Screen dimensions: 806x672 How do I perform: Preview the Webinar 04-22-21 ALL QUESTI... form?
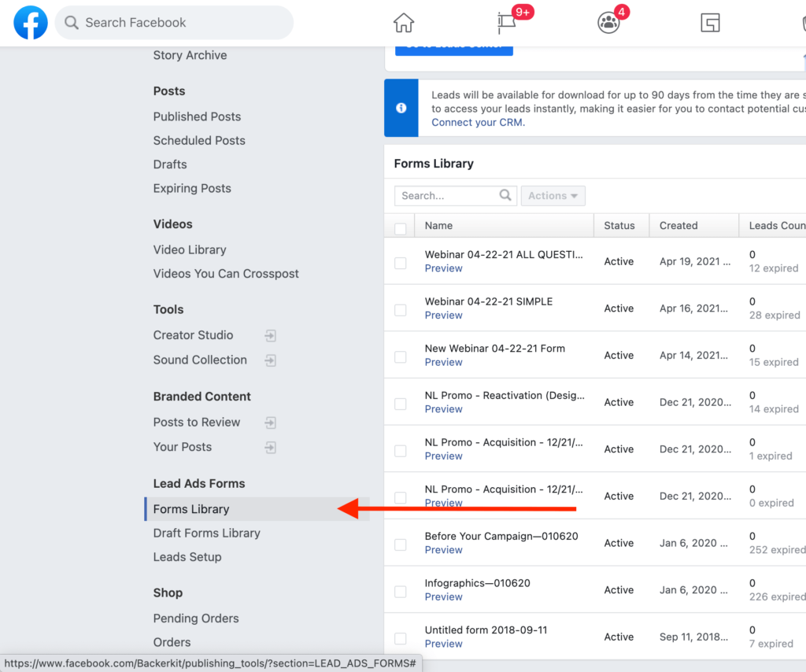tap(444, 268)
